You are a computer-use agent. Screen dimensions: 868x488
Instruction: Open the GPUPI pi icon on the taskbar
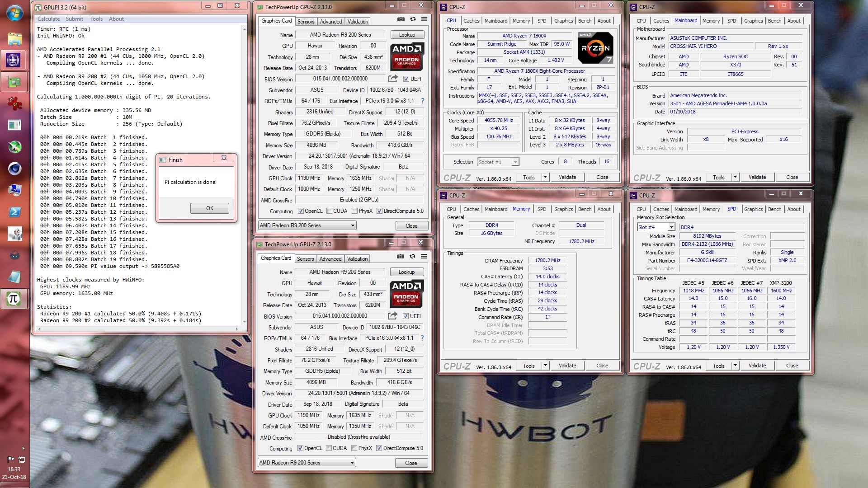(x=14, y=299)
